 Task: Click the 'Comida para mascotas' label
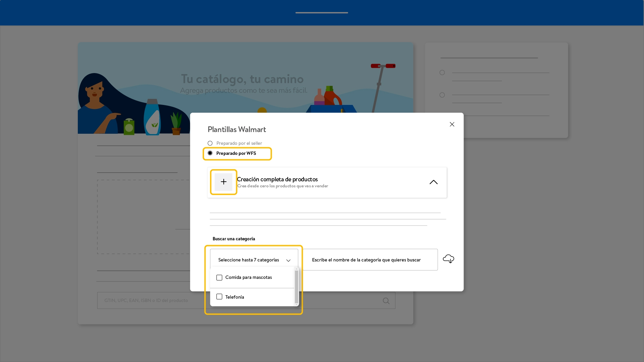click(249, 278)
